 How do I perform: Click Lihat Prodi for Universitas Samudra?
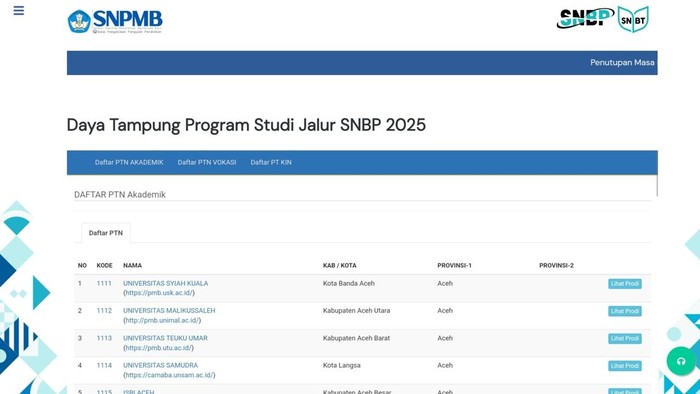click(625, 366)
